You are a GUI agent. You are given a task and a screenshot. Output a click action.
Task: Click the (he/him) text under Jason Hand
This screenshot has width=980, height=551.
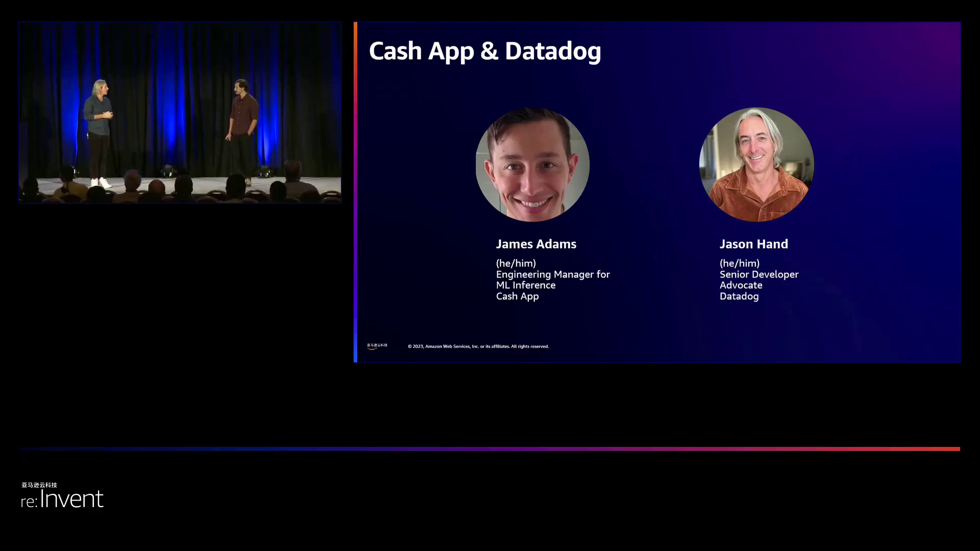739,263
